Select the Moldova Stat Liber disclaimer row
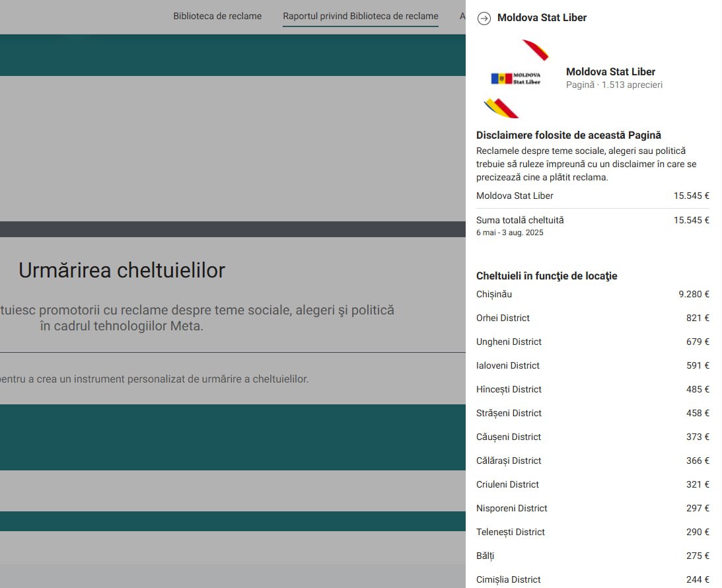The width and height of the screenshot is (722, 588). coord(593,196)
